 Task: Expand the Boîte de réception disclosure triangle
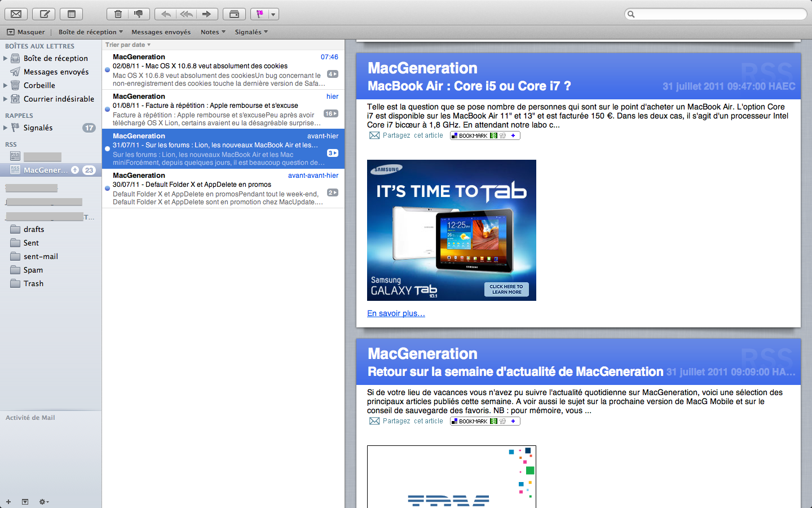[5, 58]
